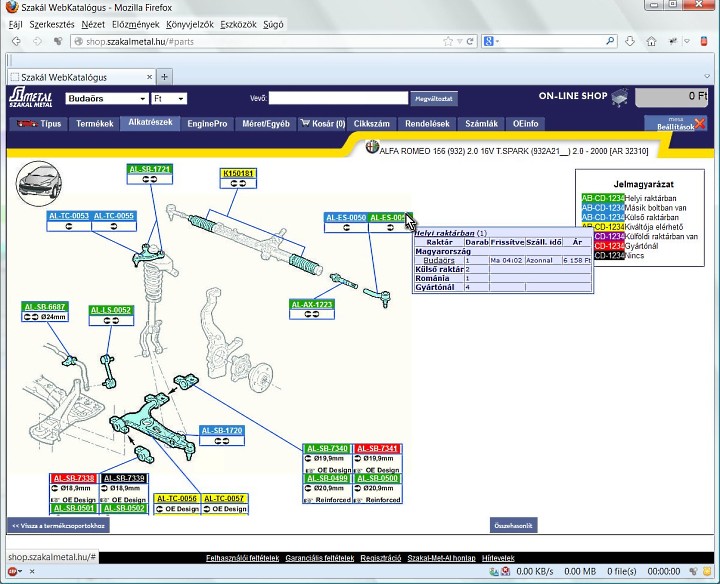Click the Alfa Romeo brand emblem
Screen dimensions: 720x584
(x=372, y=147)
